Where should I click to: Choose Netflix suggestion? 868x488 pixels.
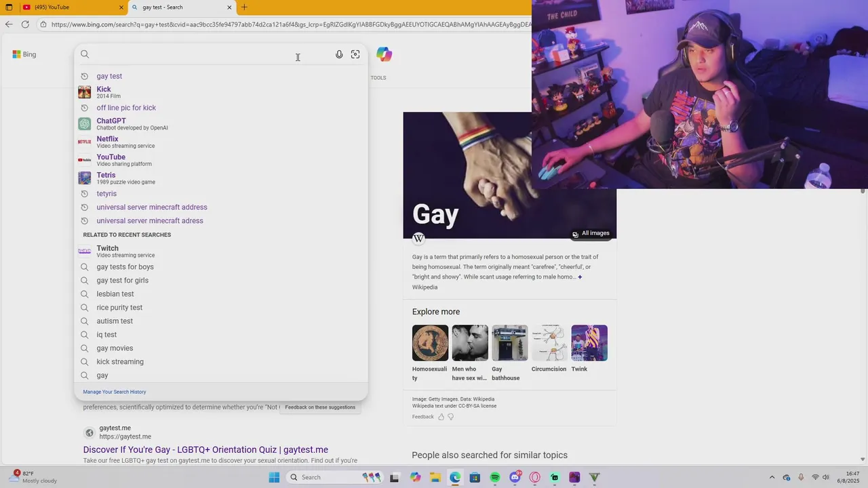(x=221, y=142)
